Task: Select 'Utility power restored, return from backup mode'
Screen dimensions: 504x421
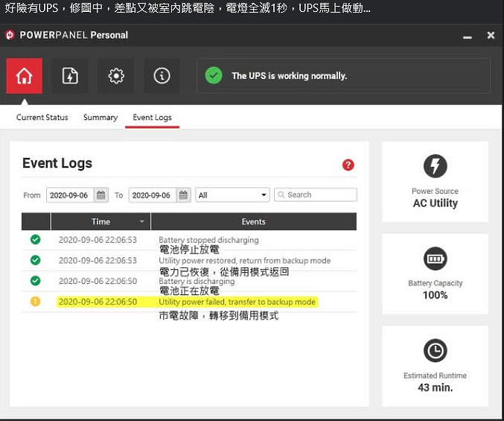Action: (245, 261)
